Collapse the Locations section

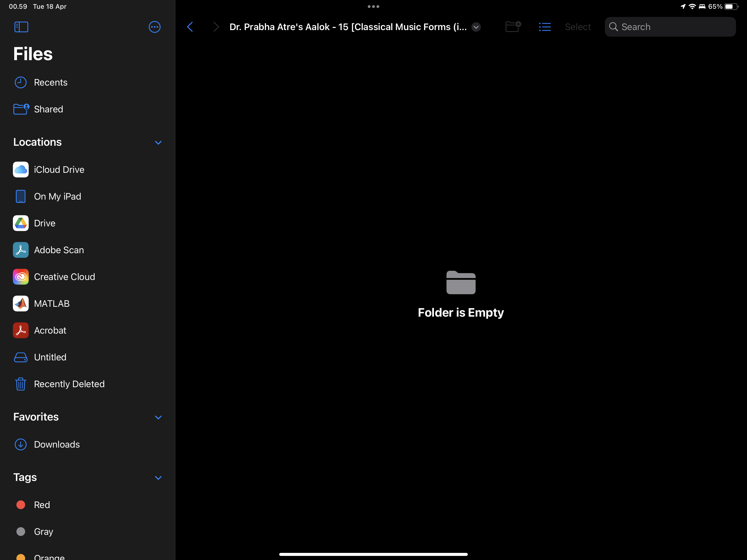coord(158,142)
